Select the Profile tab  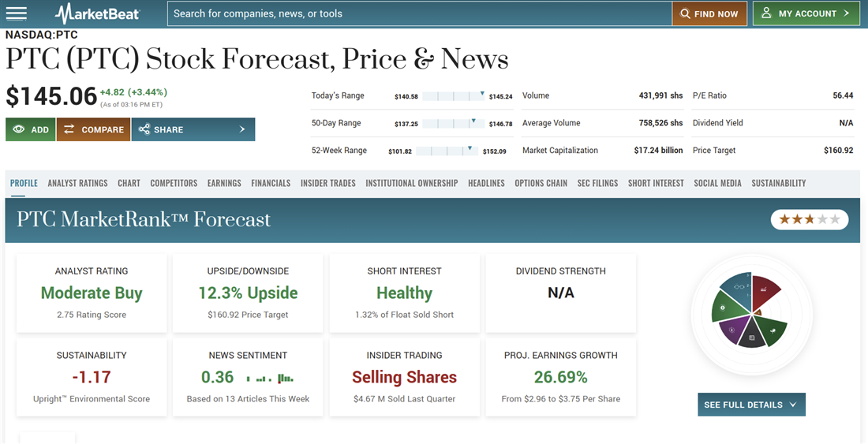coord(24,183)
